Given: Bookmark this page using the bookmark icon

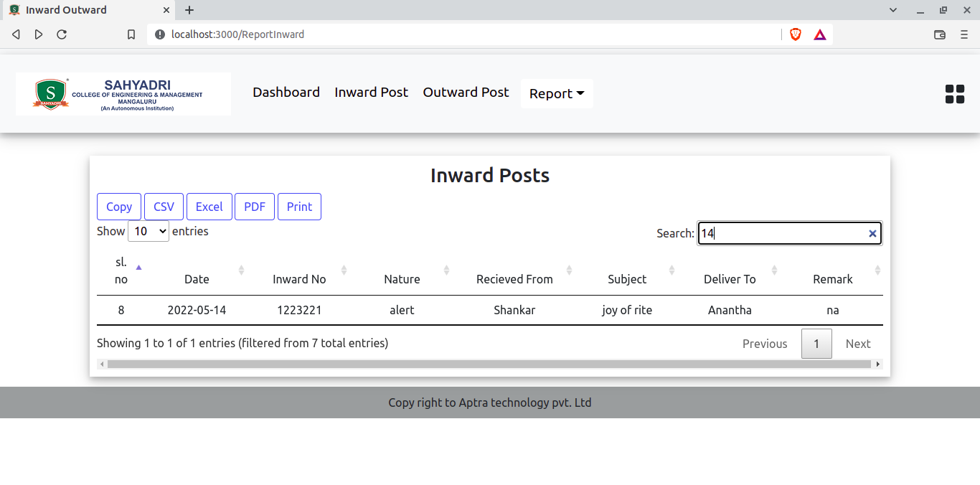Looking at the screenshot, I should pyautogui.click(x=131, y=34).
